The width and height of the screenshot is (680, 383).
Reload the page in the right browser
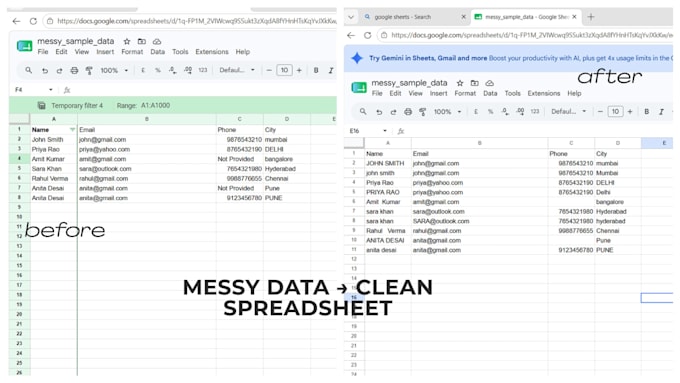(x=367, y=35)
